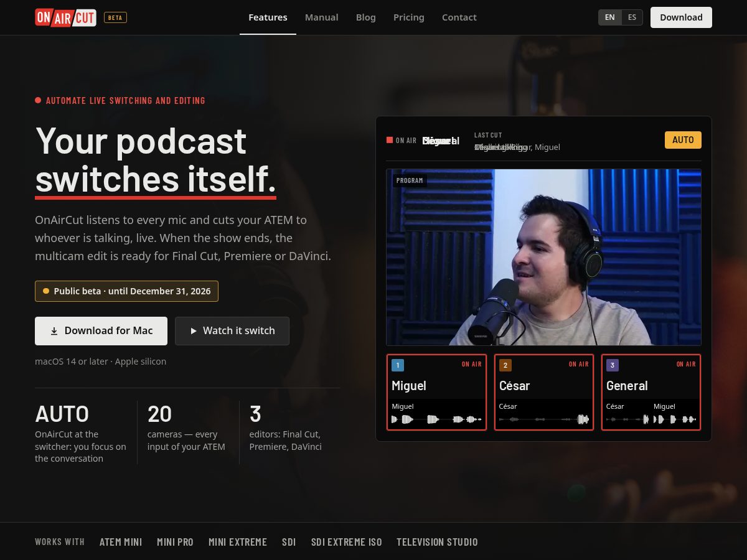
Task: Click 'AUTOMATE LIVE SWITCHING AND EDITING' tagline
Action: point(125,100)
